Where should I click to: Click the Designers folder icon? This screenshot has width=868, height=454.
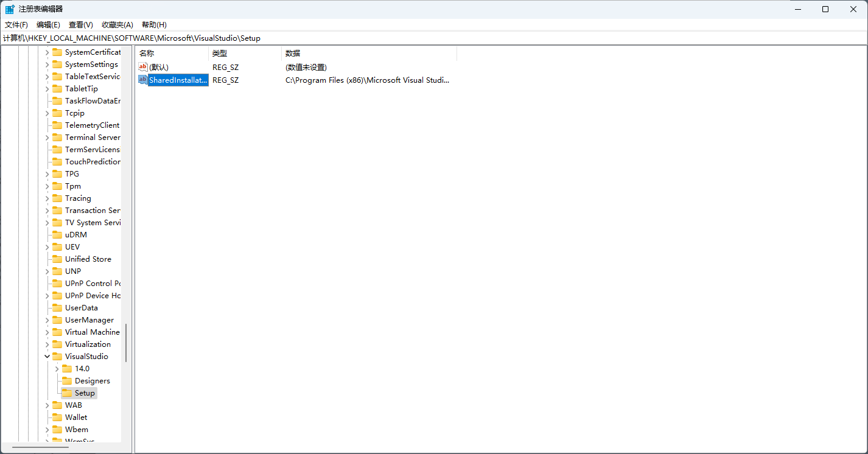coord(67,381)
